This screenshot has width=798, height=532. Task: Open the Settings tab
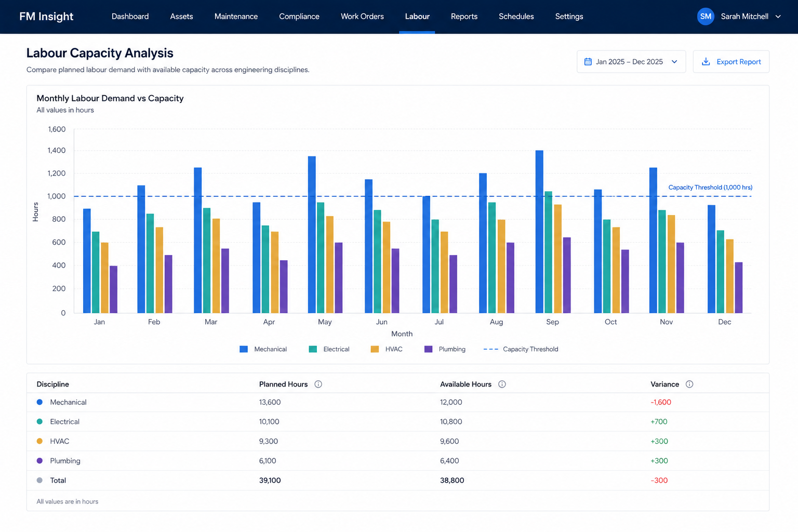[x=569, y=17]
